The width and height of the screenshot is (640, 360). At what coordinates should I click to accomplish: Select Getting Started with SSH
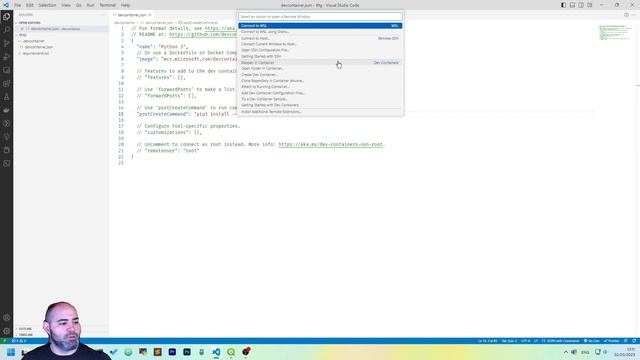click(x=320, y=56)
